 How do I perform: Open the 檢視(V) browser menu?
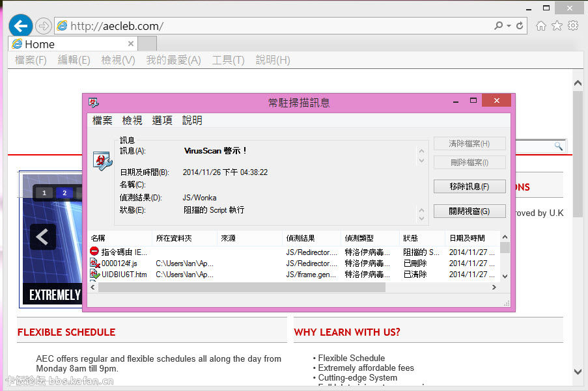[x=118, y=60]
